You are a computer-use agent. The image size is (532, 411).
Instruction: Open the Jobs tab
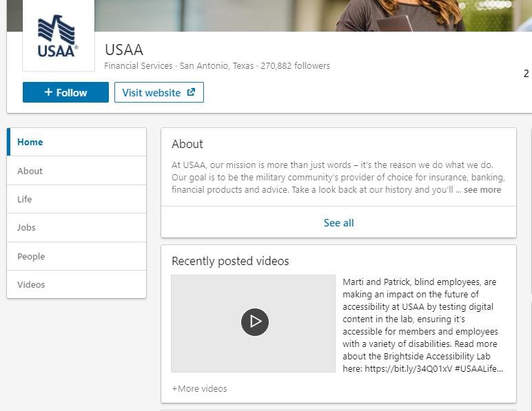pyautogui.click(x=76, y=228)
